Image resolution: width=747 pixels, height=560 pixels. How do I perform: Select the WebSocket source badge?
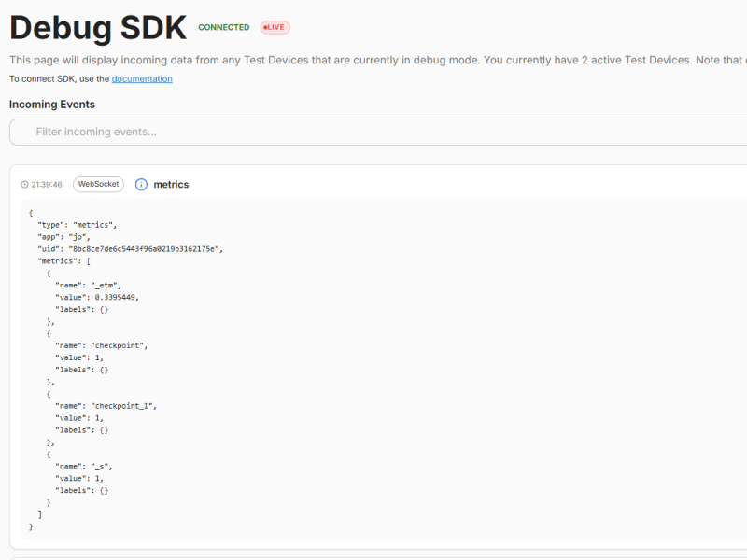pyautogui.click(x=98, y=184)
